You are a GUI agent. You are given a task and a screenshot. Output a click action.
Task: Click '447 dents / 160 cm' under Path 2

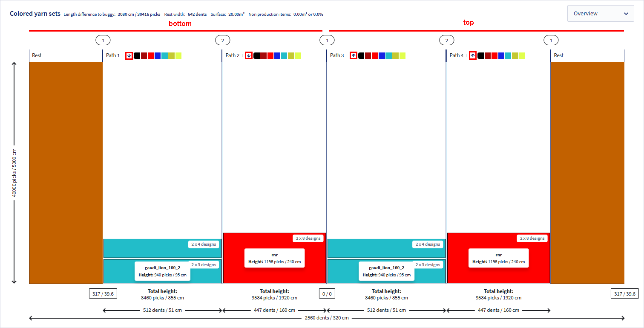274,310
